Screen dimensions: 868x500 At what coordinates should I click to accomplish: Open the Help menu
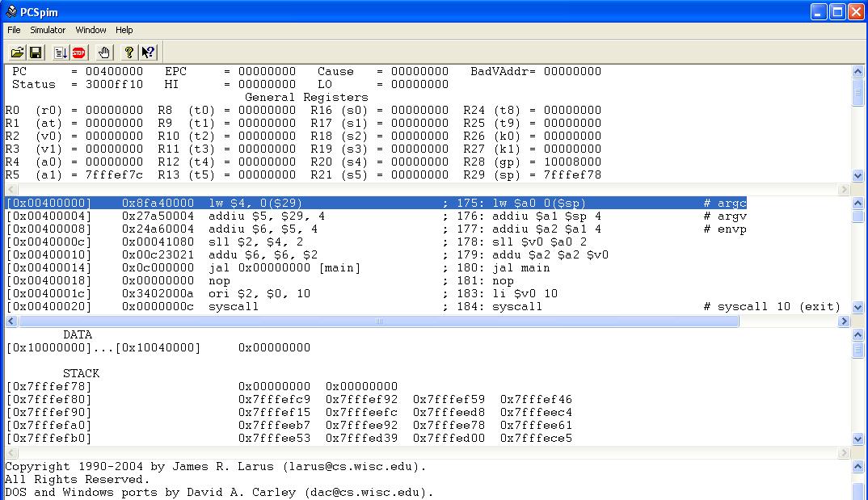click(124, 30)
